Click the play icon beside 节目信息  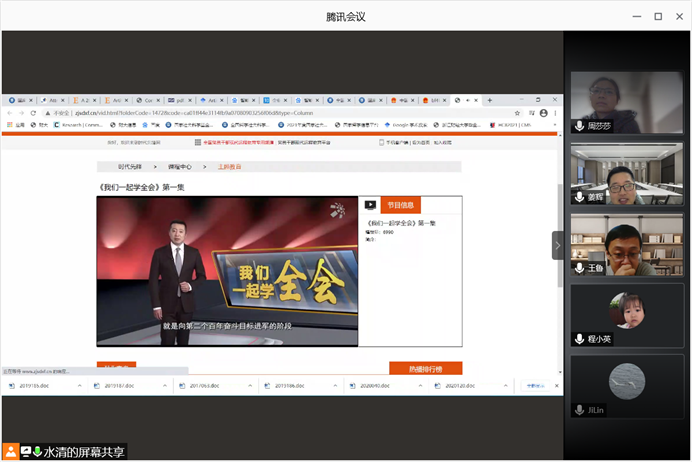pyautogui.click(x=370, y=205)
